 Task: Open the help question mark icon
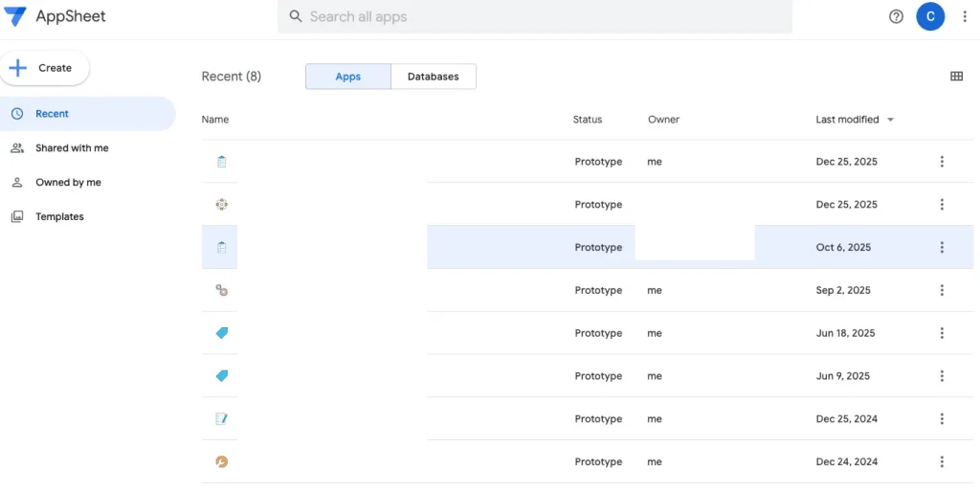click(896, 16)
